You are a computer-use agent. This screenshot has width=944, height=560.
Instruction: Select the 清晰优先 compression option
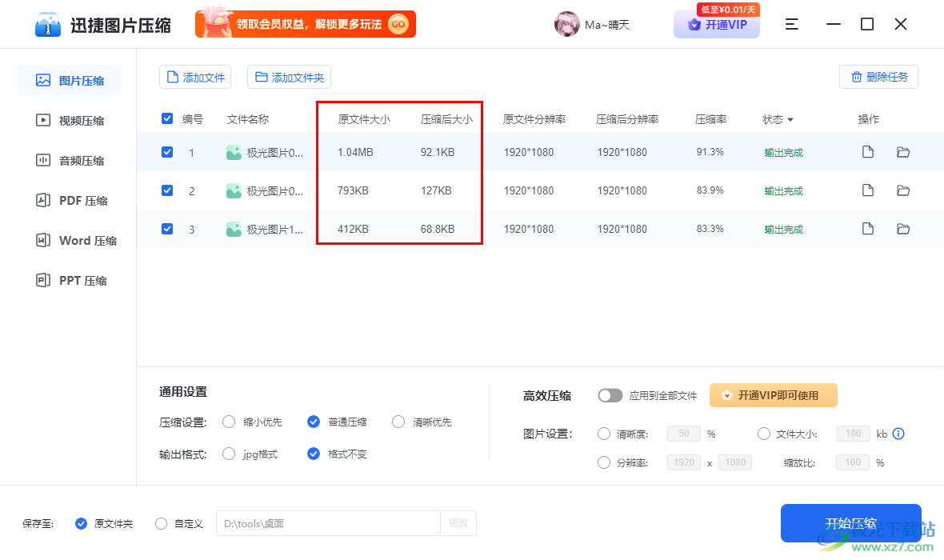point(398,422)
